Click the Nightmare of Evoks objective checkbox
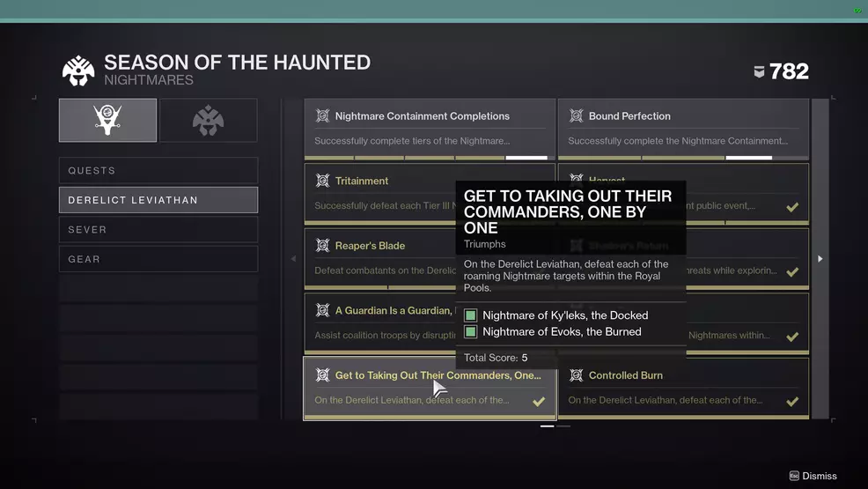 coord(471,332)
